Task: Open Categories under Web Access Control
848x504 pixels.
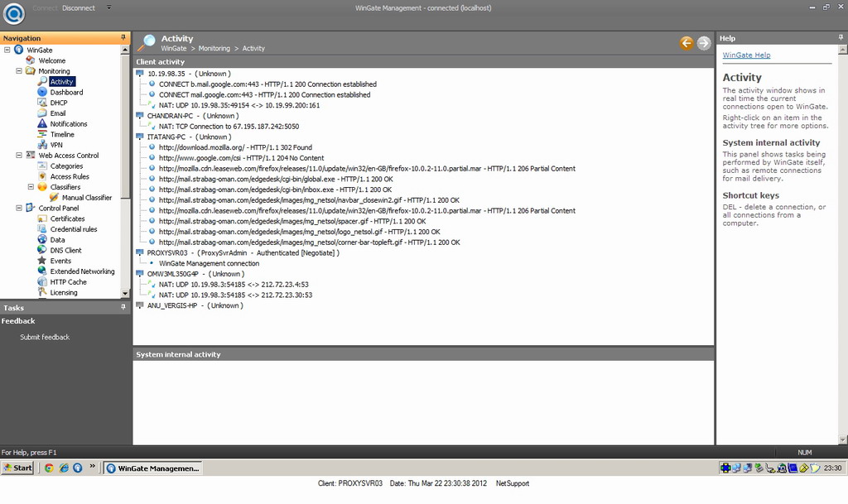Action: tap(66, 166)
